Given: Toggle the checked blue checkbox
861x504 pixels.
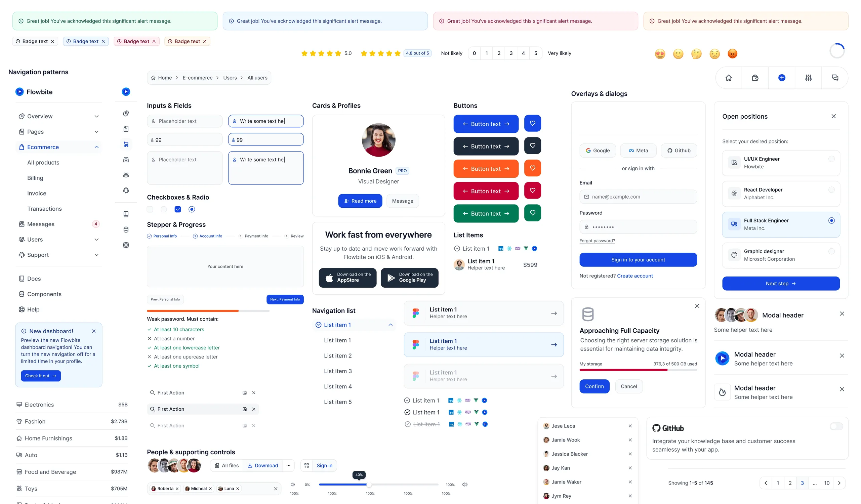Looking at the screenshot, I should coord(178,209).
